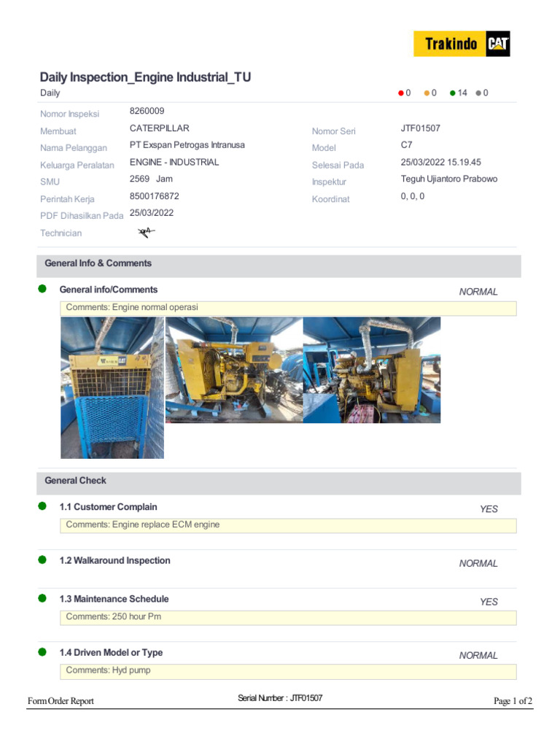
Task: Open the radiator grille photo thumbnail
Action: click(112, 388)
